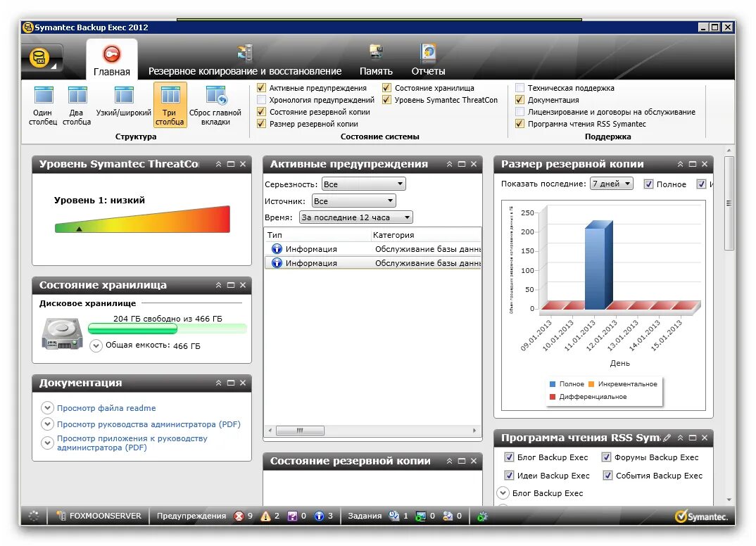Image resolution: width=756 pixels, height=546 pixels.
Task: Click the Предупреждения label in status bar
Action: 191,516
